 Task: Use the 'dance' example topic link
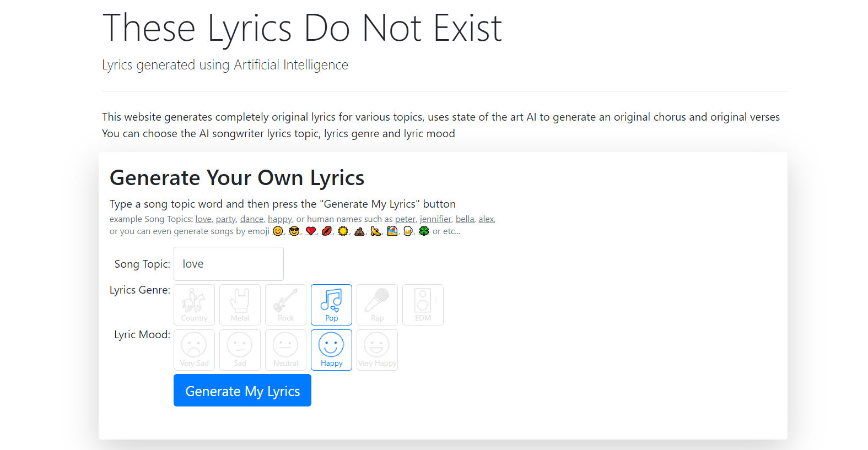tap(252, 219)
